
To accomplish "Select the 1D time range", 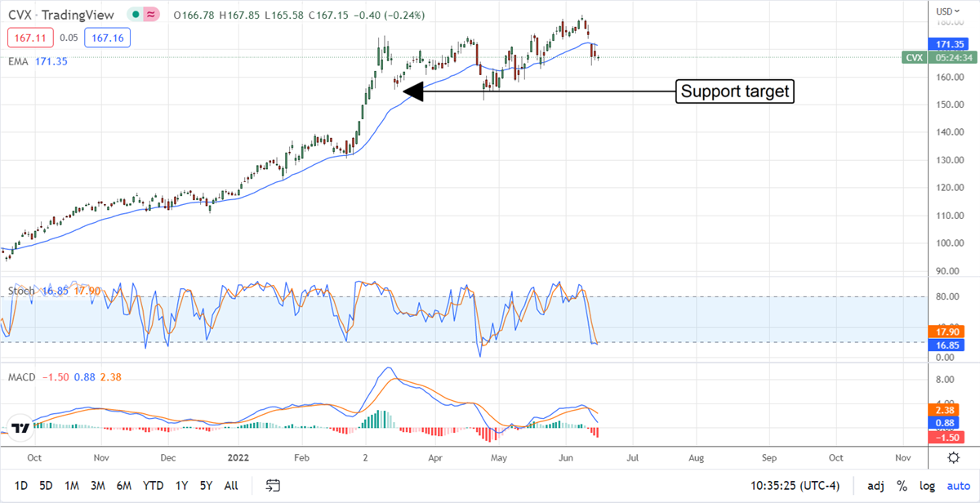I will pos(21,486).
